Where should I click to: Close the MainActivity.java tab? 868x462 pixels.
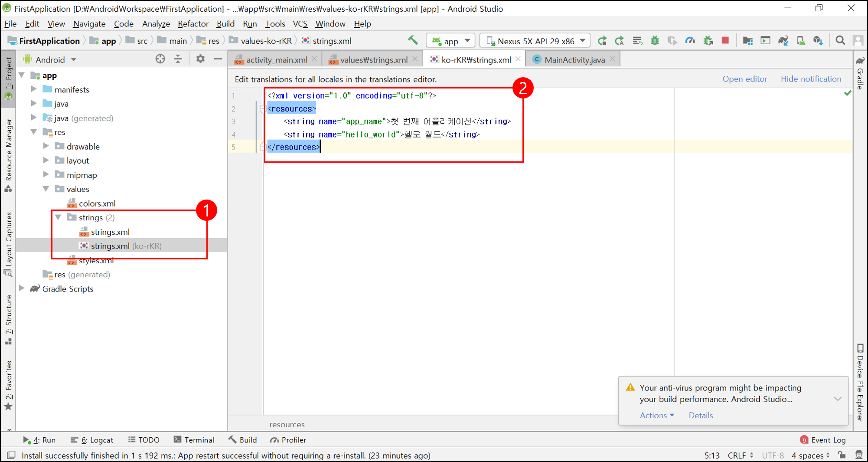point(612,59)
